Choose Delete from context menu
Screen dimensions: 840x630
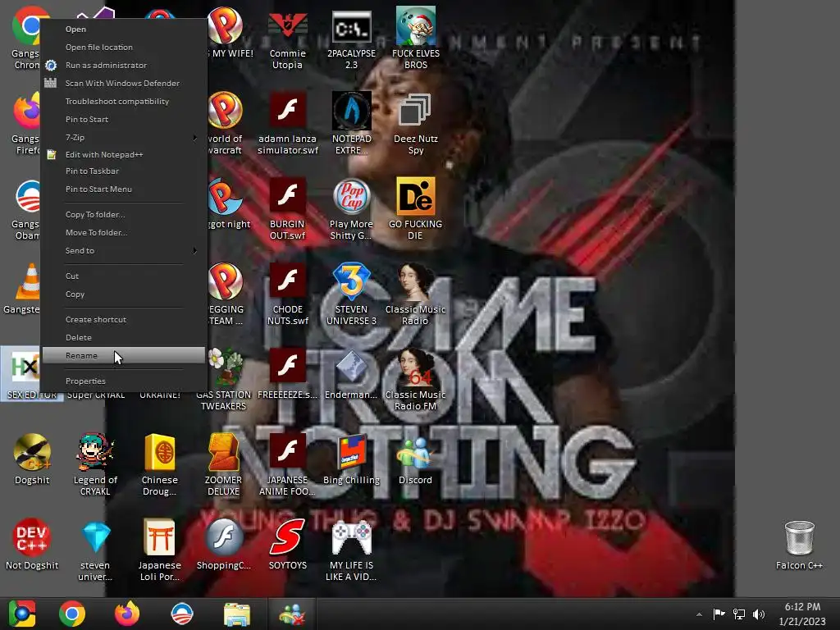124,337
